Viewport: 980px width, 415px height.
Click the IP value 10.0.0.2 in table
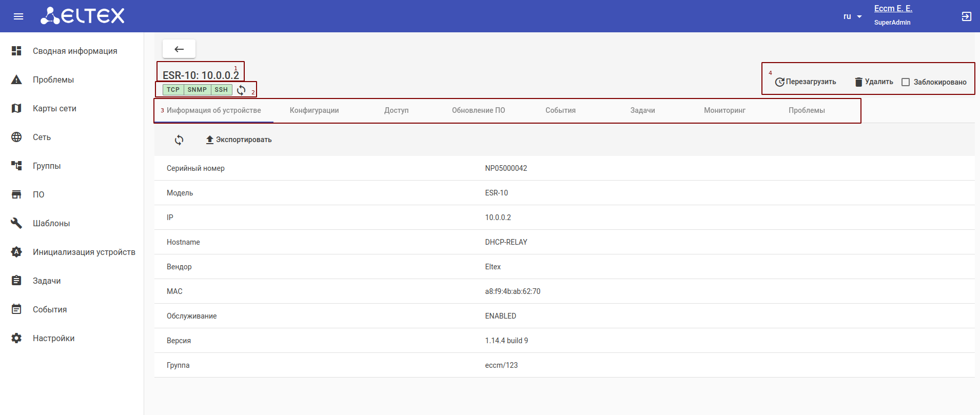tap(498, 218)
